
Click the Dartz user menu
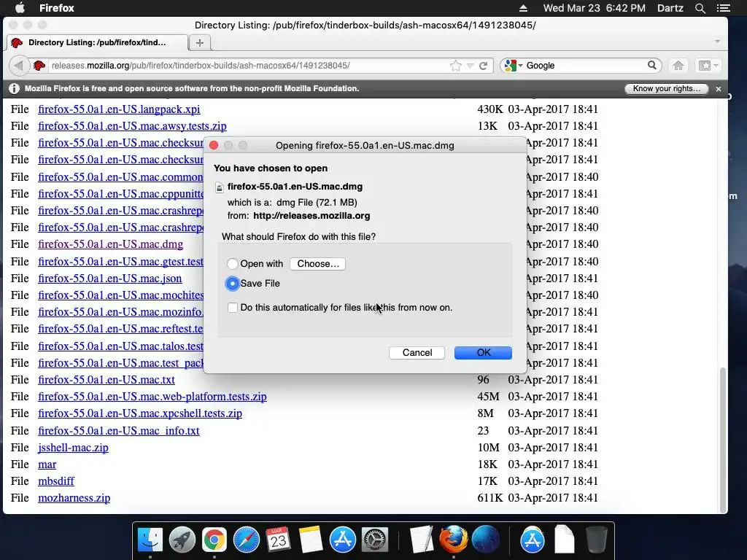(670, 8)
